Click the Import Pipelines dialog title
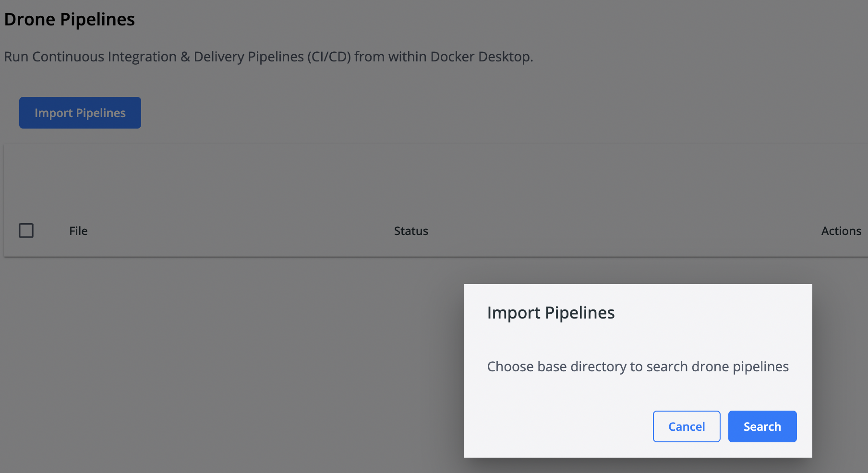Viewport: 868px width, 473px height. (551, 313)
